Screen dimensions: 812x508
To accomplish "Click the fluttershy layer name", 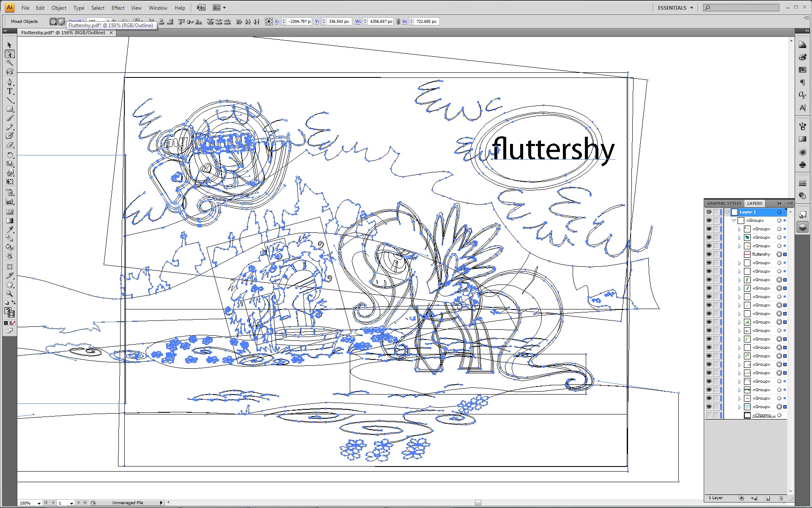I will coord(761,254).
